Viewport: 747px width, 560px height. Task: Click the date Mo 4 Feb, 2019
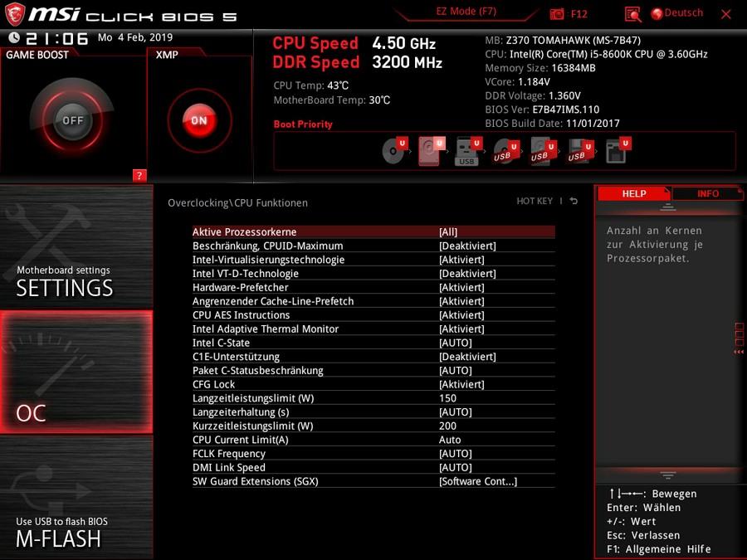(x=135, y=37)
